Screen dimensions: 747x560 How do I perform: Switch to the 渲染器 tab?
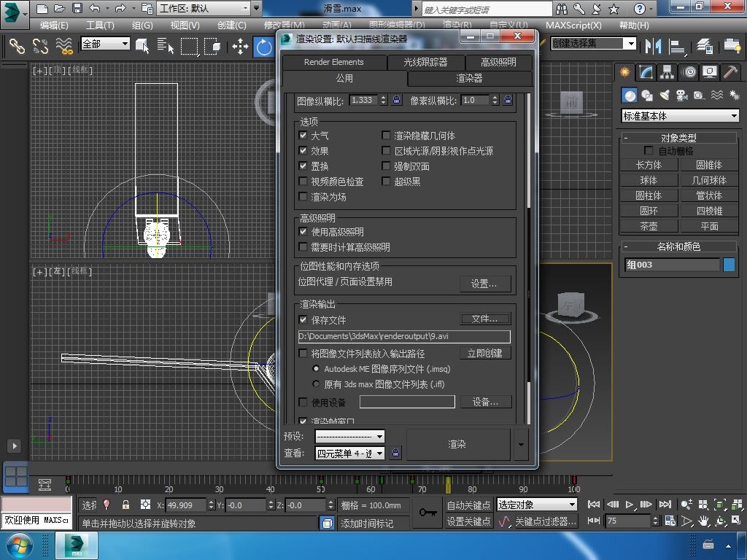tap(469, 79)
